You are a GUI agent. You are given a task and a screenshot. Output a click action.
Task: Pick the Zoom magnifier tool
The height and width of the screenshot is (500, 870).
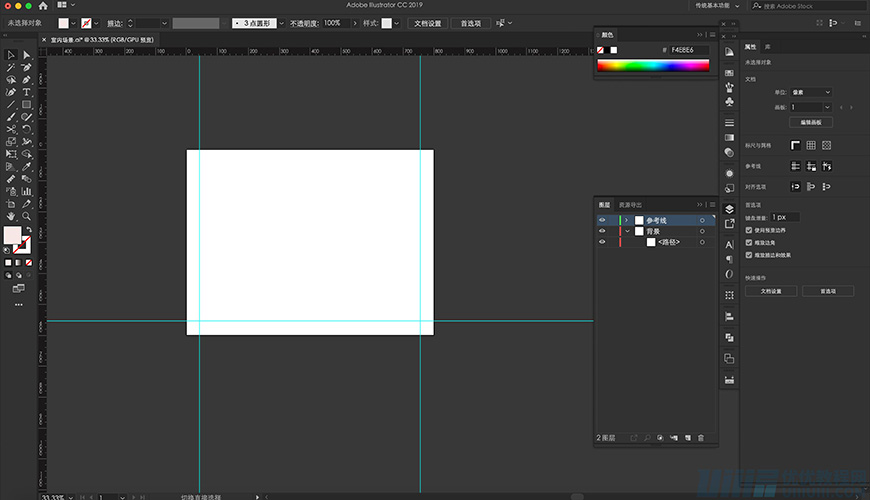pyautogui.click(x=27, y=215)
